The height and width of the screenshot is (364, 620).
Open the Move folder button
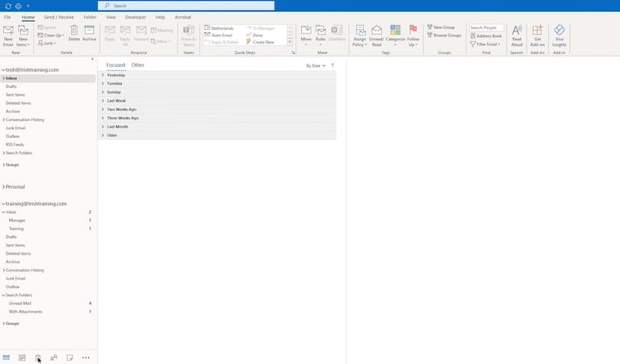306,35
